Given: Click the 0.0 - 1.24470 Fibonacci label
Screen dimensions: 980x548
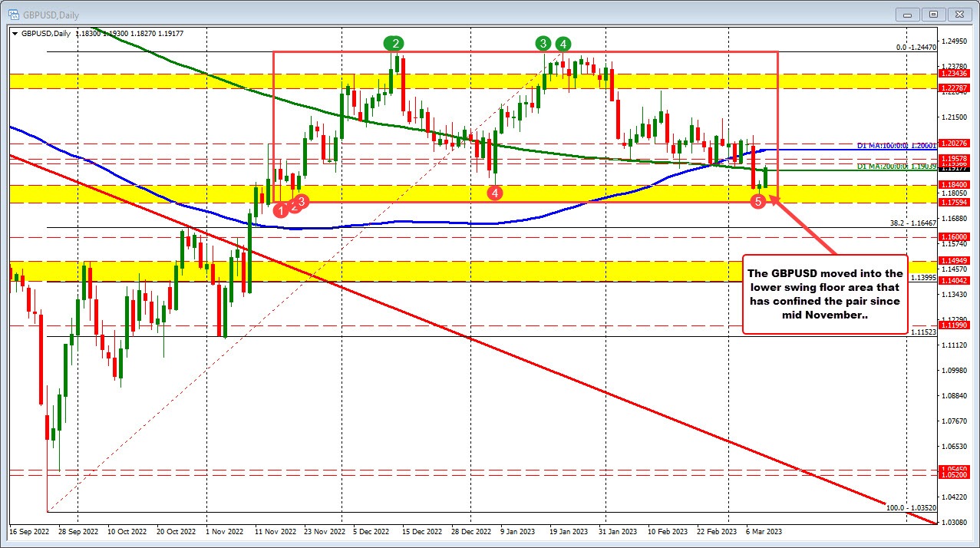Looking at the screenshot, I should click(x=916, y=48).
